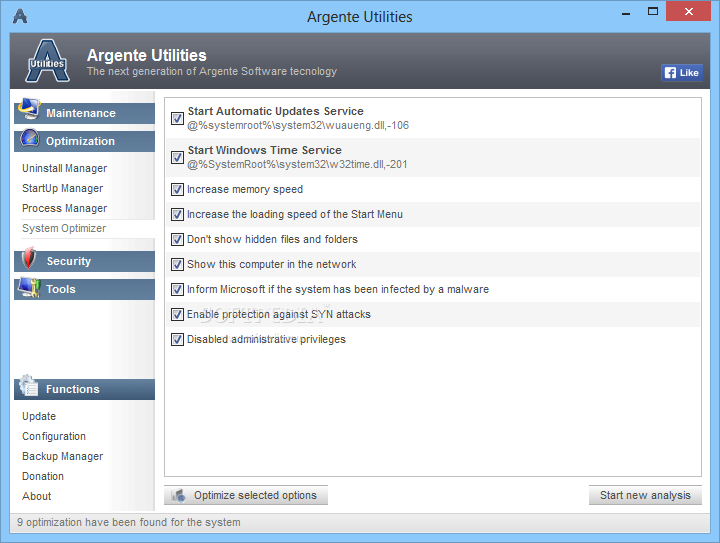Toggle Enable protection against SYN attacks

[x=177, y=314]
